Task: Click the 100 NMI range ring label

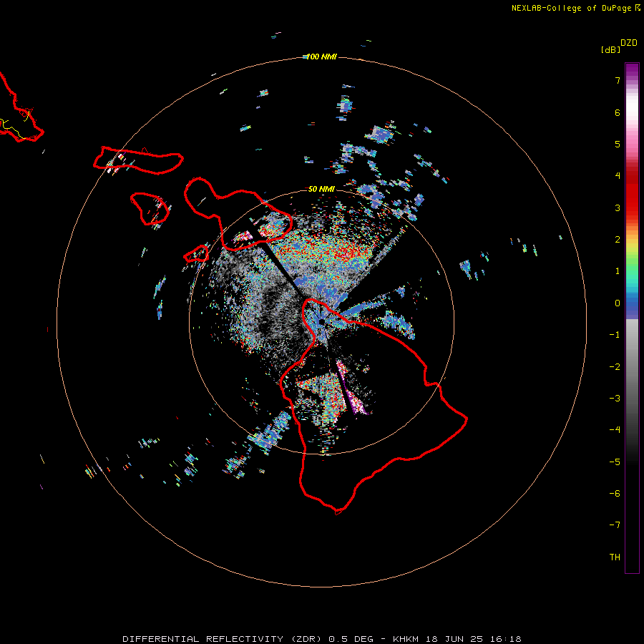Action: pyautogui.click(x=321, y=57)
